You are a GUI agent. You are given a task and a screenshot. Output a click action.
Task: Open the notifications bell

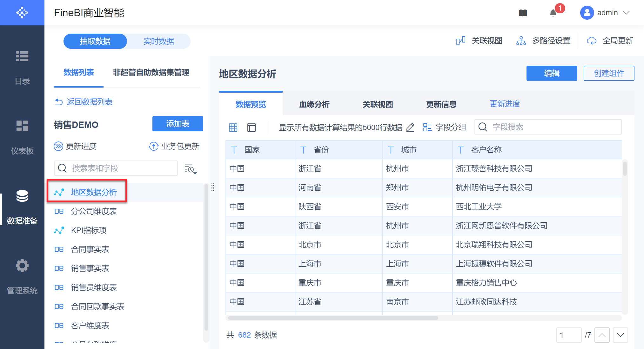[x=553, y=13]
